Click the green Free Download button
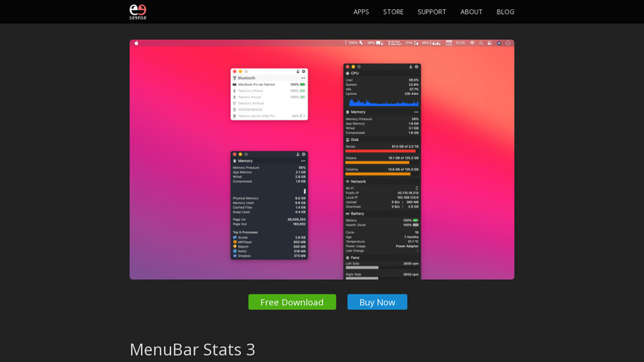Viewport: 644px width, 362px height. tap(292, 302)
